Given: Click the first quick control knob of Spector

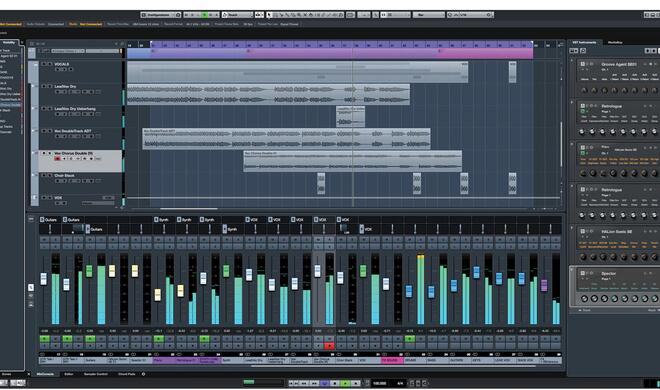Looking at the screenshot, I should pyautogui.click(x=584, y=298).
